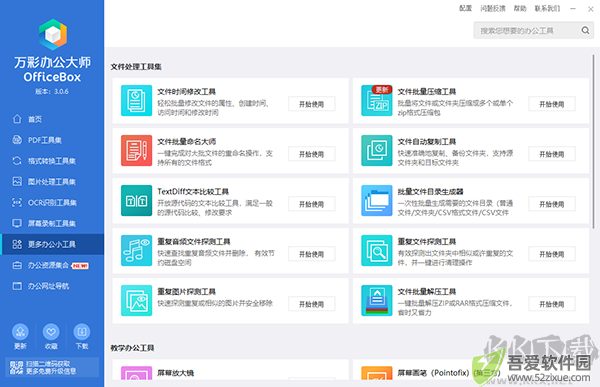Viewport: 600px width, 387px height.
Task: Click the 屏幕放大镜 tool title
Action: pyautogui.click(x=176, y=373)
